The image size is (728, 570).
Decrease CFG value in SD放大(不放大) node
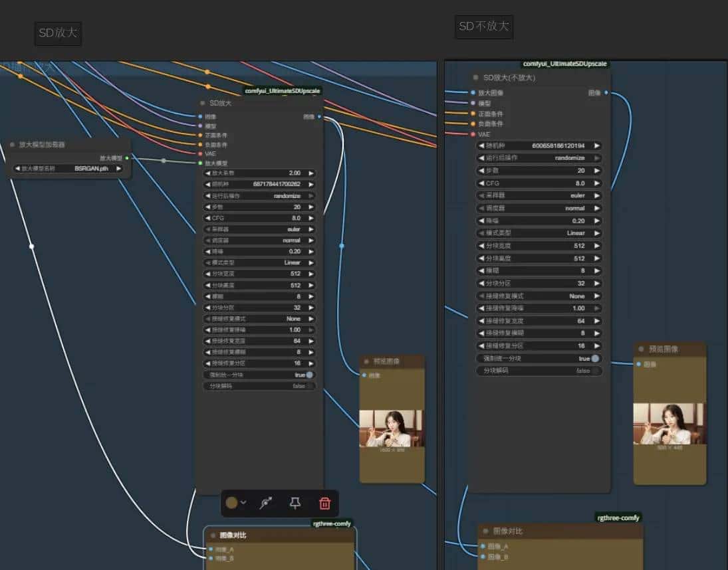click(481, 183)
